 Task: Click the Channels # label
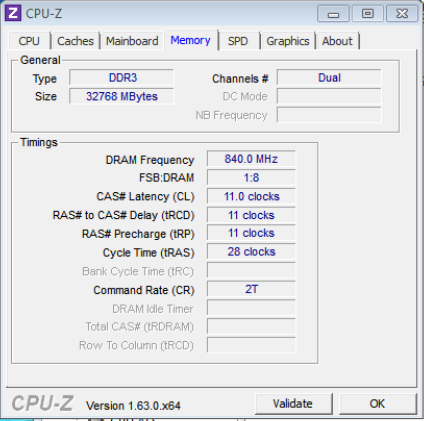pyautogui.click(x=240, y=79)
